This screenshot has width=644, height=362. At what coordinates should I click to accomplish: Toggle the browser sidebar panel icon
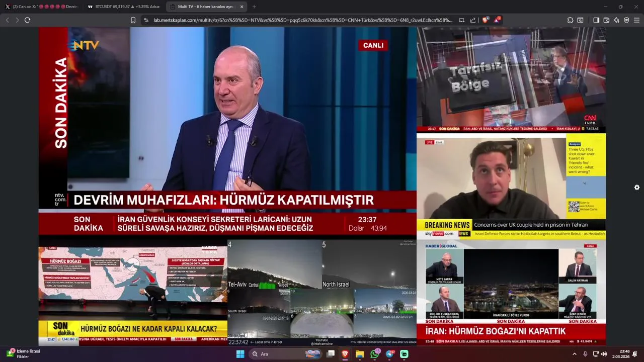click(x=596, y=20)
